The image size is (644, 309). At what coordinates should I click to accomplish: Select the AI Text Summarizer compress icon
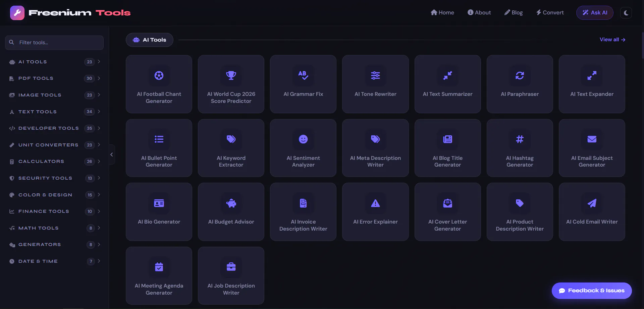click(447, 75)
